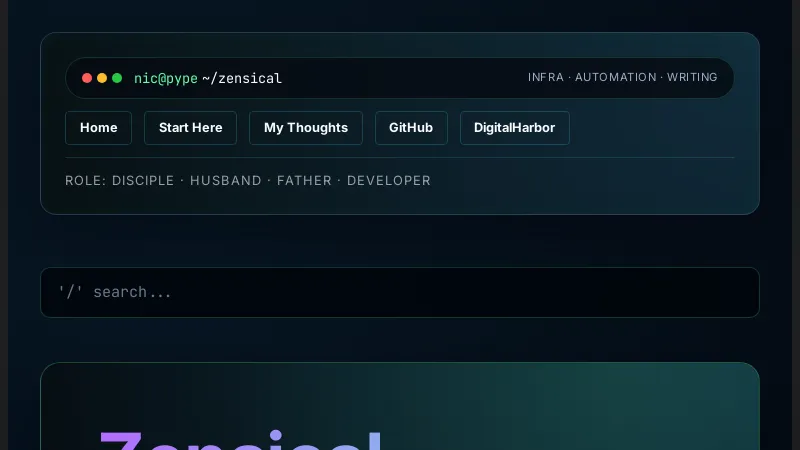
Task: Select the AUTOMATION tagline word
Action: tap(615, 78)
